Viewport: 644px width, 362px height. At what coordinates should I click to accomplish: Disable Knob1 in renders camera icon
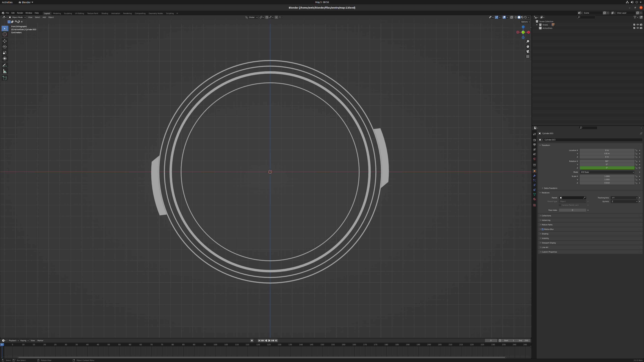point(641,25)
